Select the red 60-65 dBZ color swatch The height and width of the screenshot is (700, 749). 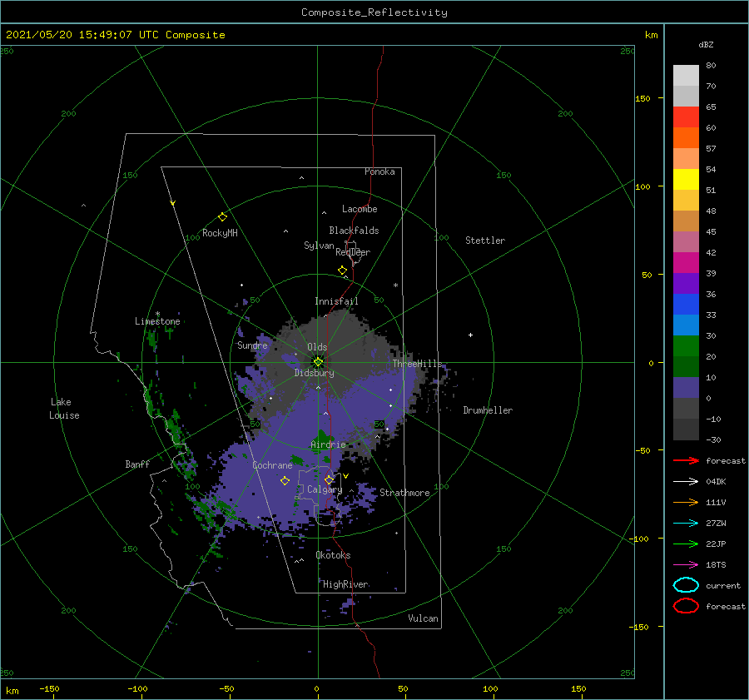pyautogui.click(x=686, y=117)
